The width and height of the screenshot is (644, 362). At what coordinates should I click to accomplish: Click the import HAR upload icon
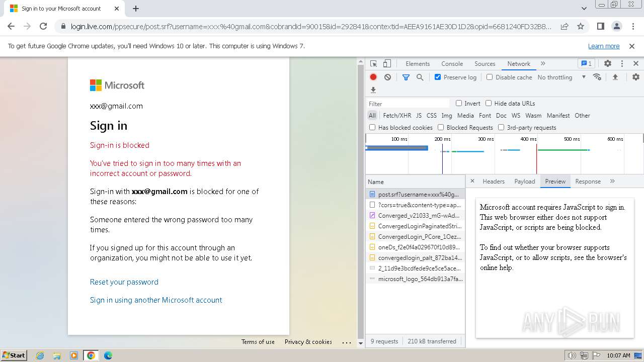click(x=615, y=77)
